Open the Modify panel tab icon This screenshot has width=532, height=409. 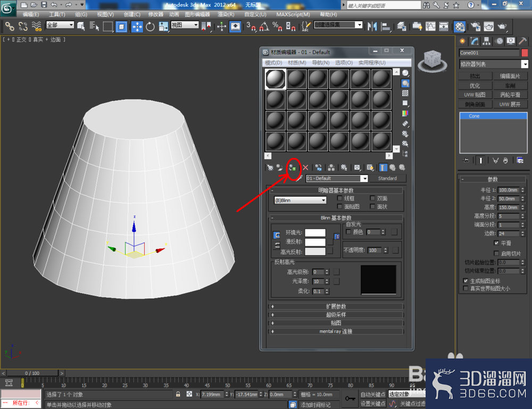(475, 41)
